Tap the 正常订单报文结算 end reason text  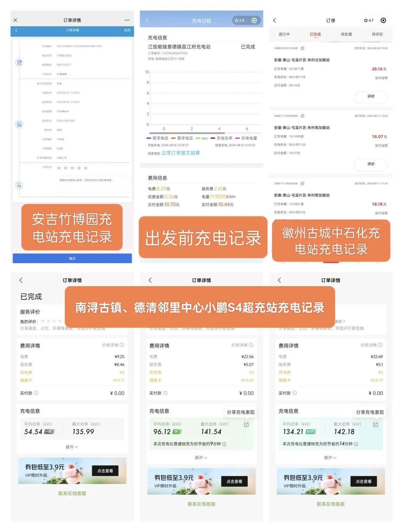pyautogui.click(x=180, y=153)
